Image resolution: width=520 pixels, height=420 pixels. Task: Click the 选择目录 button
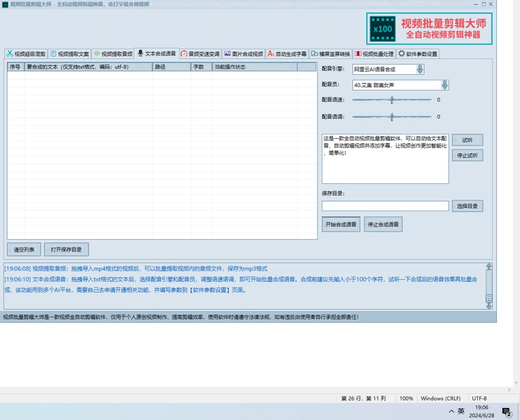click(x=467, y=206)
